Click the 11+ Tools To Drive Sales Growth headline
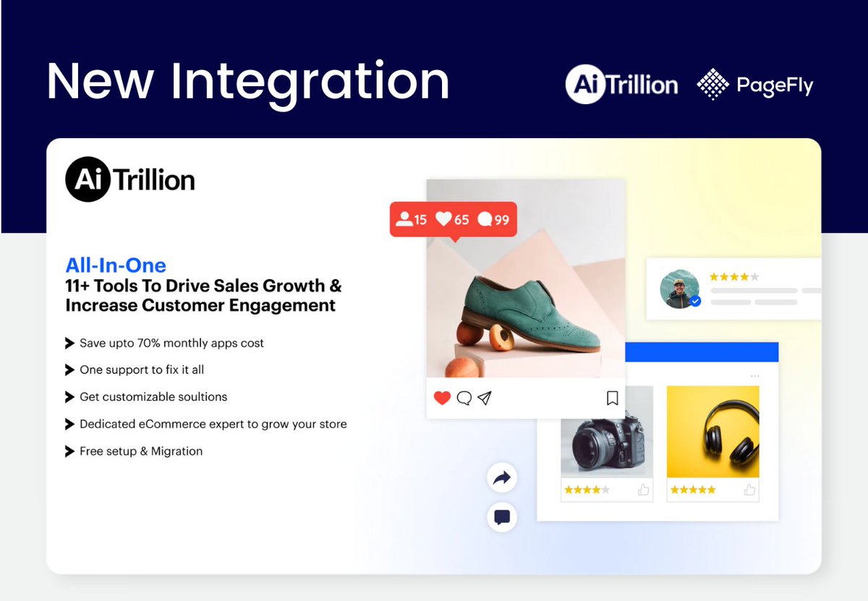The width and height of the screenshot is (868, 601). [203, 295]
